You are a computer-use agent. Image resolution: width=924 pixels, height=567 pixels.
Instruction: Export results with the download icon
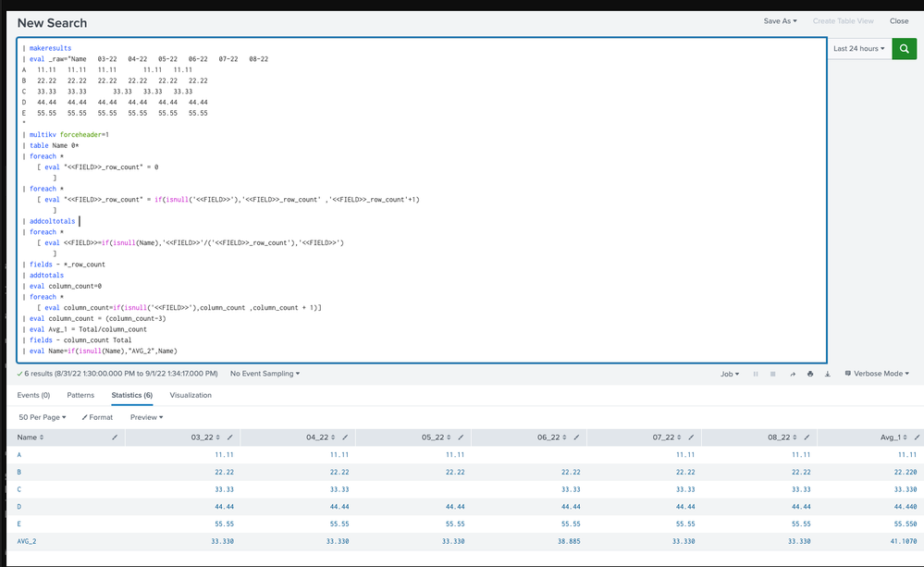tap(827, 374)
